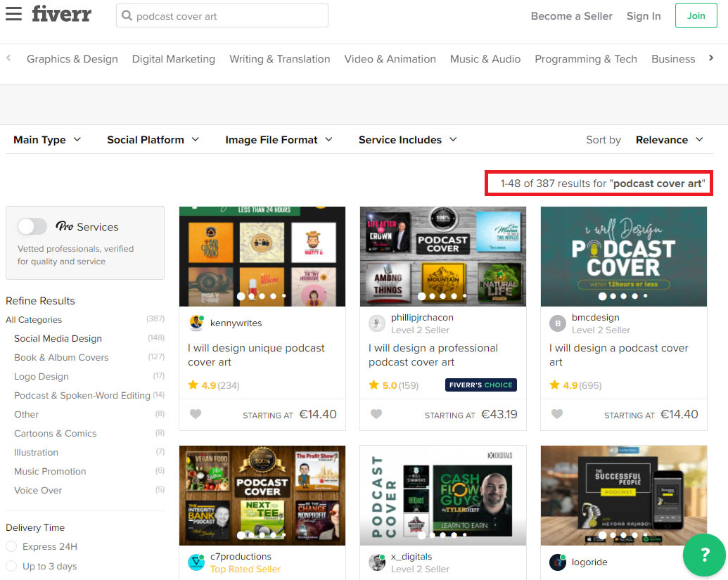Filter by Illustration category

click(x=36, y=453)
